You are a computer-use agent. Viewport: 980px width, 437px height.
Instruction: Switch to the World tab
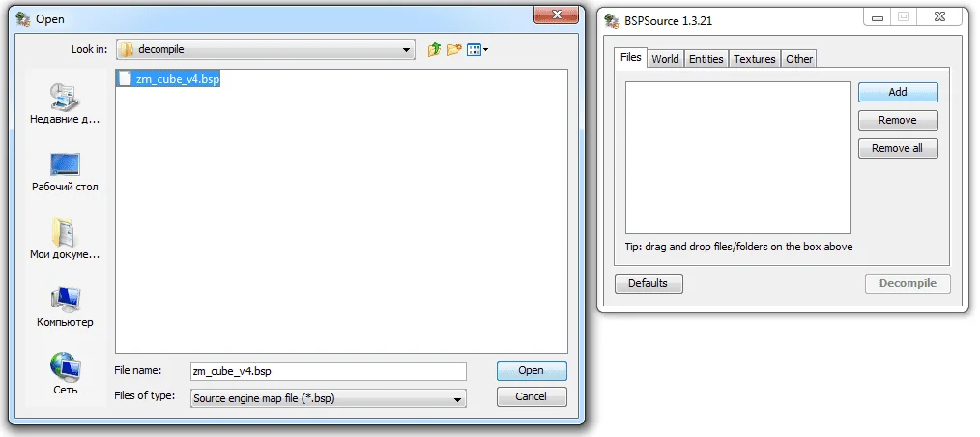[665, 59]
